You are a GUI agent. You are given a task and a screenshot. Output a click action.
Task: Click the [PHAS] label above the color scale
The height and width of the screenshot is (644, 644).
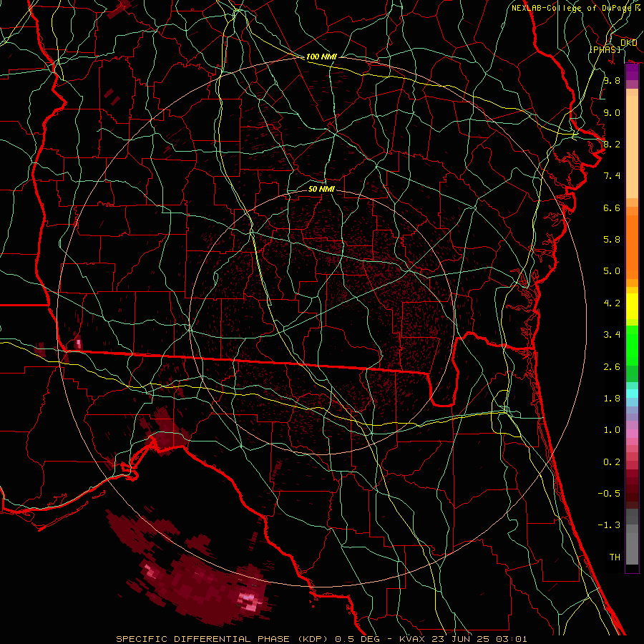pos(605,49)
